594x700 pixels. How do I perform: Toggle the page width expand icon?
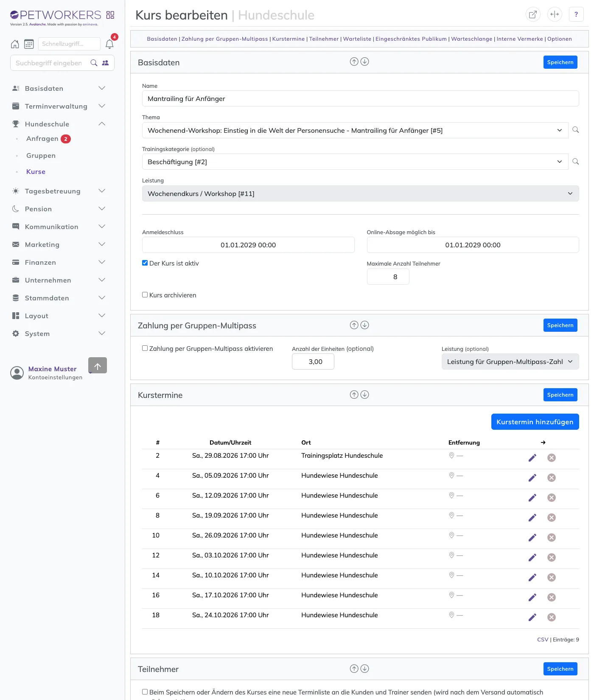(x=555, y=14)
